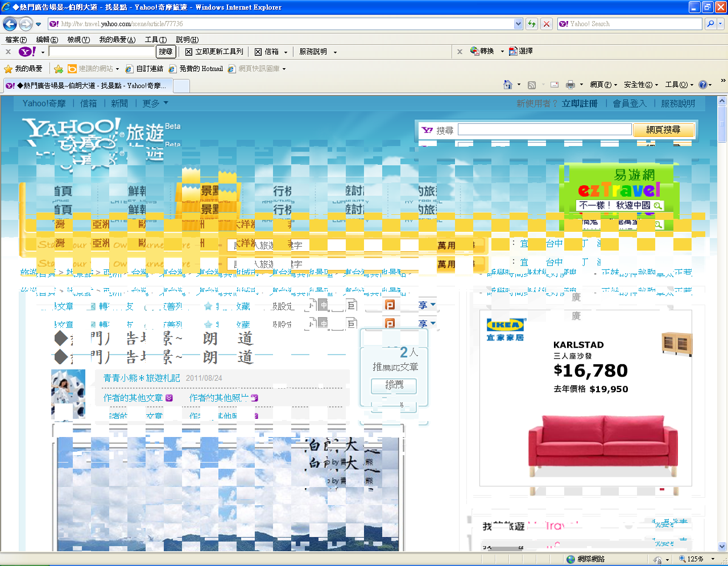Open the 檔案(F) menu
Viewport: 728px width, 566px height.
click(x=16, y=40)
